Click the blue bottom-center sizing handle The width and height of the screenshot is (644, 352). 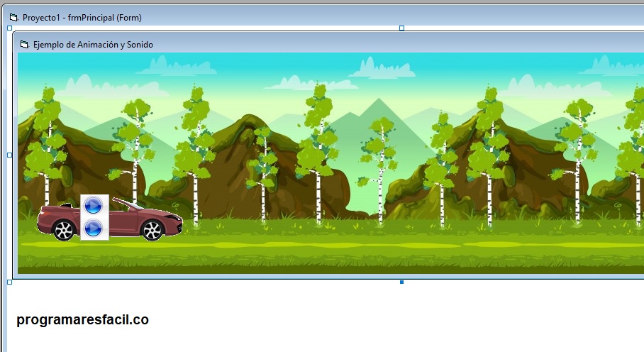402,282
